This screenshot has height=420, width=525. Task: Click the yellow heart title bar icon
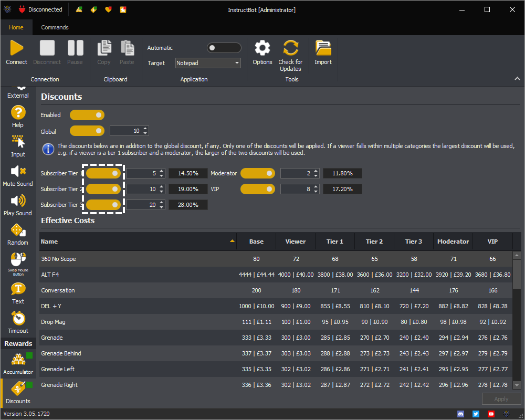pyautogui.click(x=108, y=10)
